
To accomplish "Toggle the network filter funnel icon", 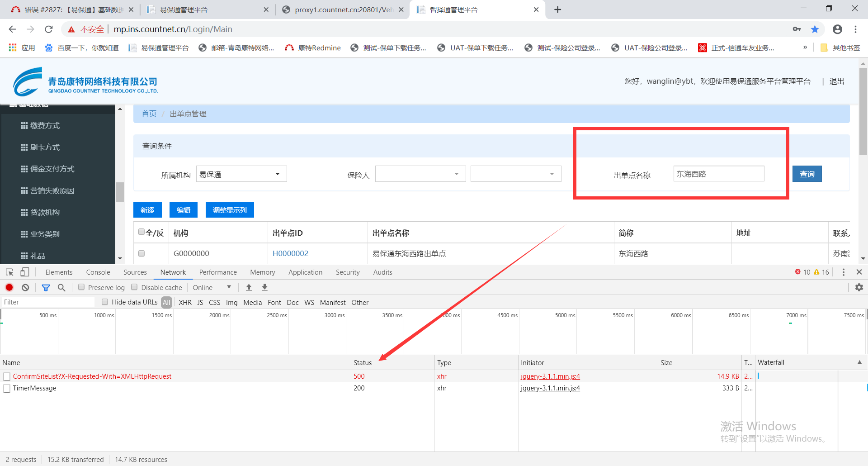I will tap(46, 287).
